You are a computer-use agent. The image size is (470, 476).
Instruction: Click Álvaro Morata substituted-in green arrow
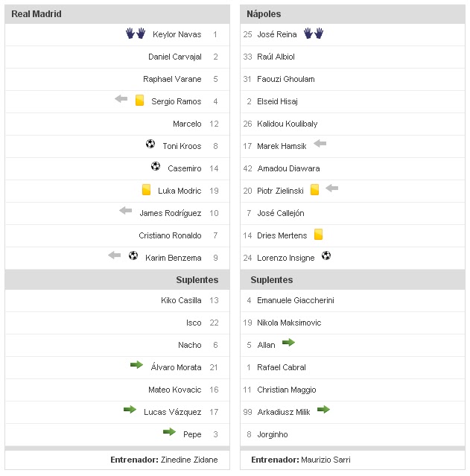tap(136, 365)
